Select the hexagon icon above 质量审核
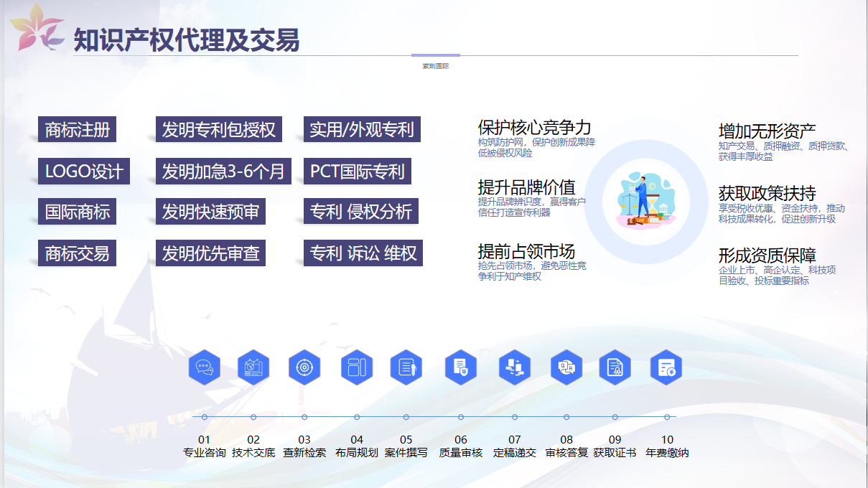 coord(461,367)
